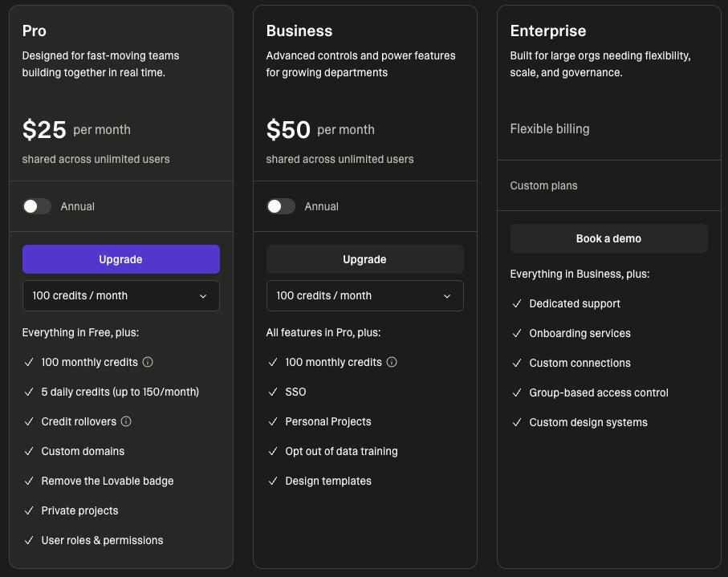728x577 pixels.
Task: Click the Remove the Lovable badge feature
Action: click(108, 481)
